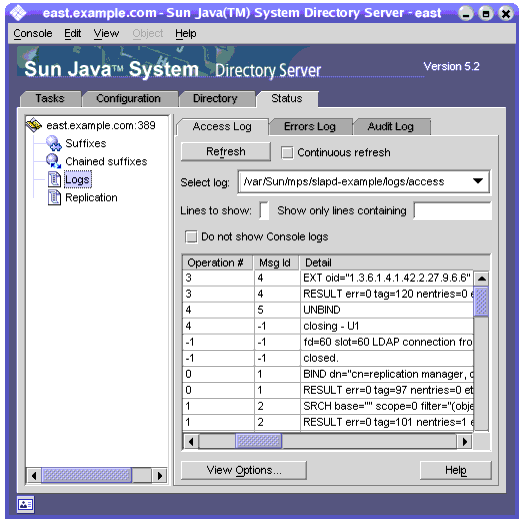Screen dimensions: 520x521
Task: Click the Refresh button
Action: point(226,152)
